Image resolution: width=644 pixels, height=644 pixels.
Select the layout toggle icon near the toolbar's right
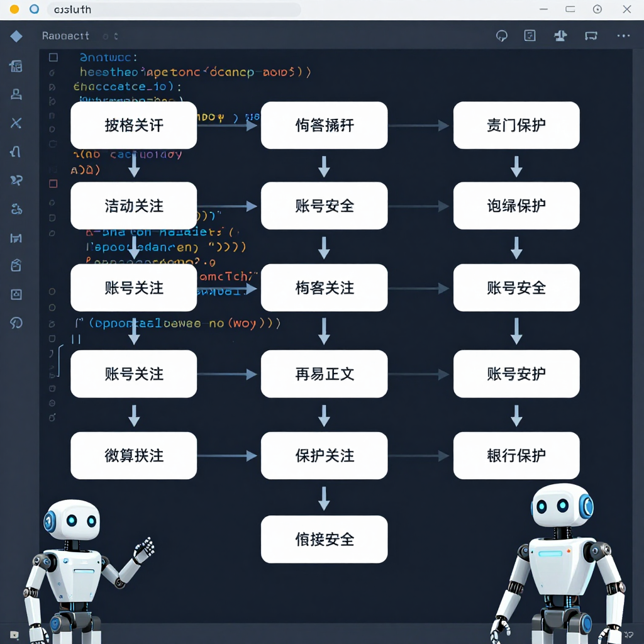tap(560, 36)
